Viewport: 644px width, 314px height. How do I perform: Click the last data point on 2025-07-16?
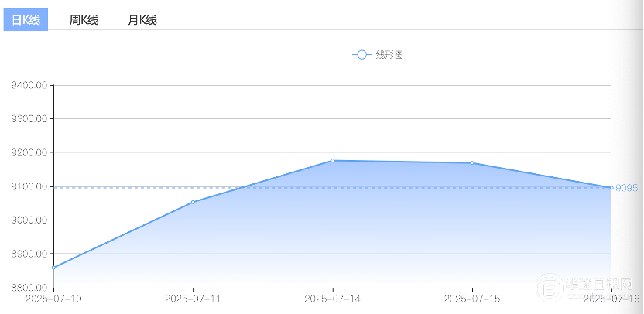(x=611, y=188)
